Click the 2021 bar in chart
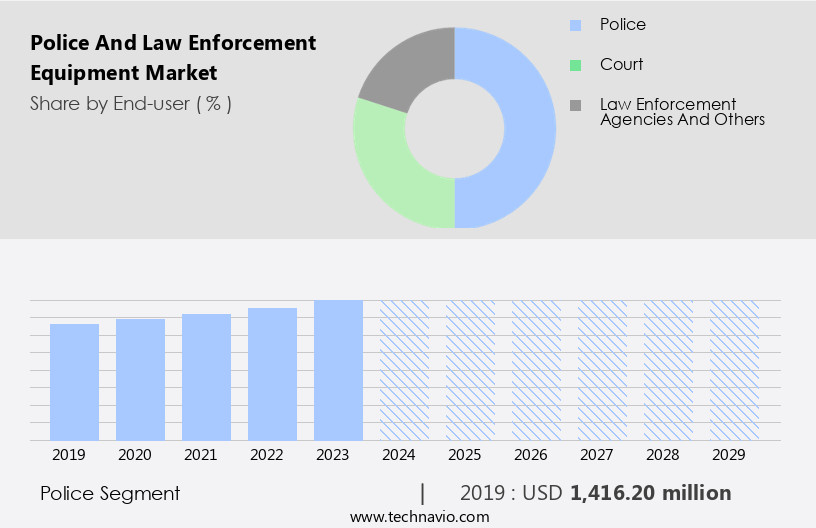The height and width of the screenshot is (528, 816). point(207,377)
